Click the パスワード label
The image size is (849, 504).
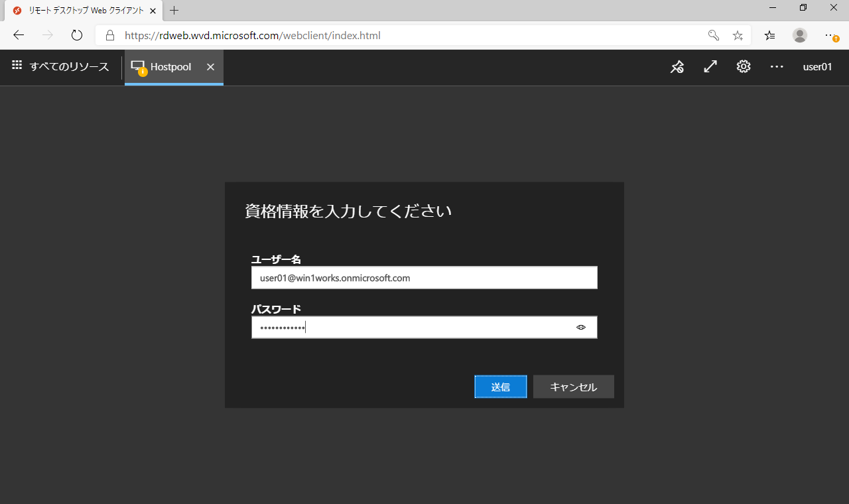[276, 309]
